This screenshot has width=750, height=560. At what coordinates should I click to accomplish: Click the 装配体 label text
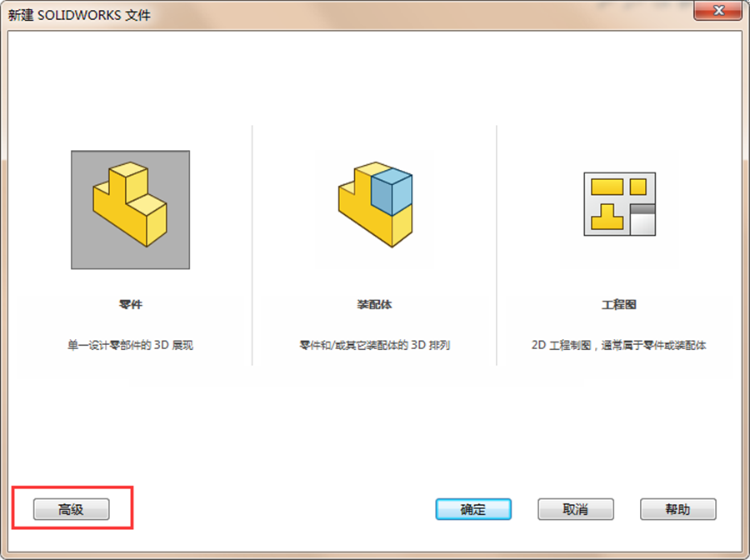(374, 304)
